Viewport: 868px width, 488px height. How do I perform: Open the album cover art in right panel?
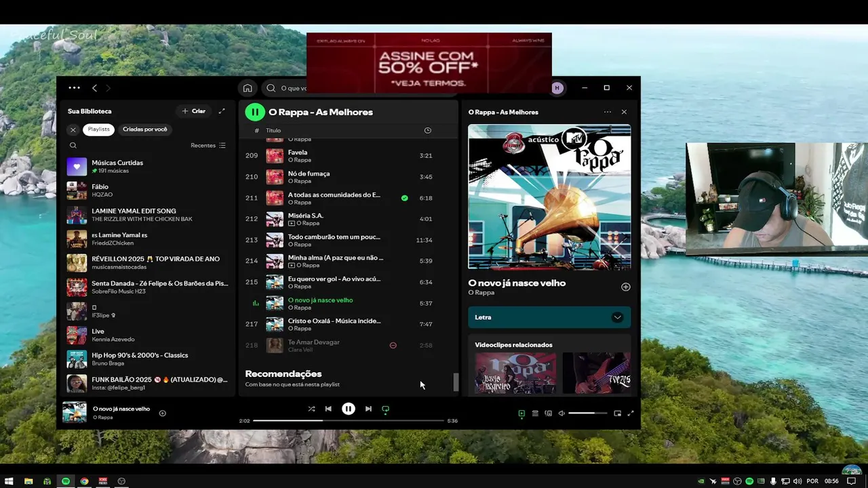tap(549, 197)
